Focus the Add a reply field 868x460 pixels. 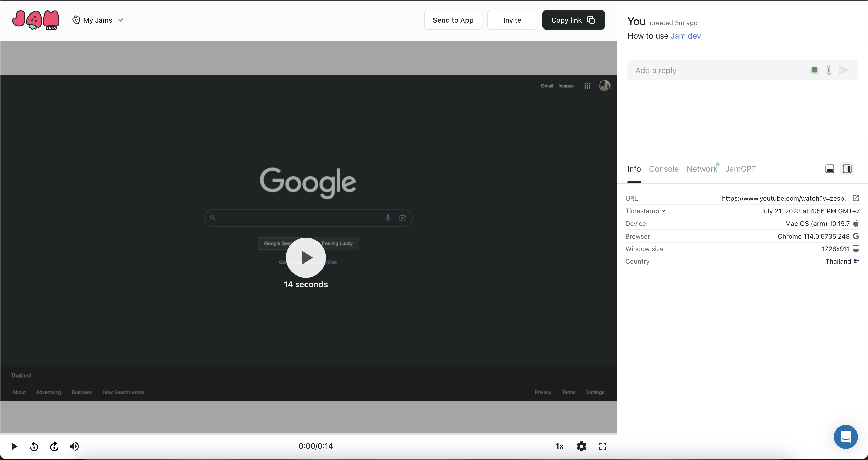(x=718, y=70)
